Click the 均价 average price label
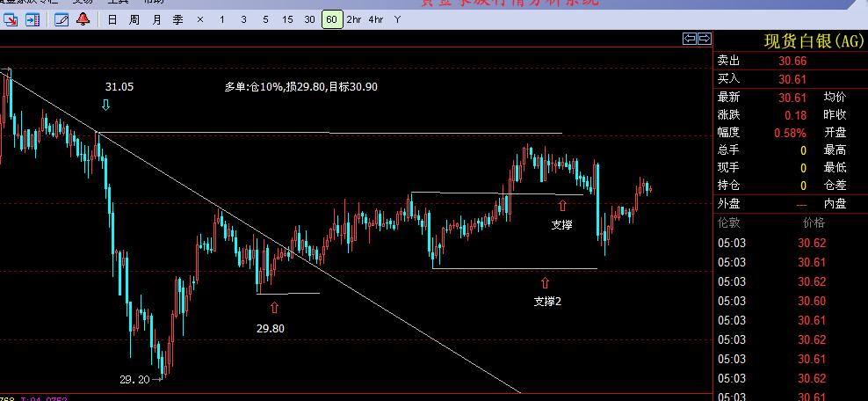This screenshot has height=401, width=868. [x=835, y=97]
